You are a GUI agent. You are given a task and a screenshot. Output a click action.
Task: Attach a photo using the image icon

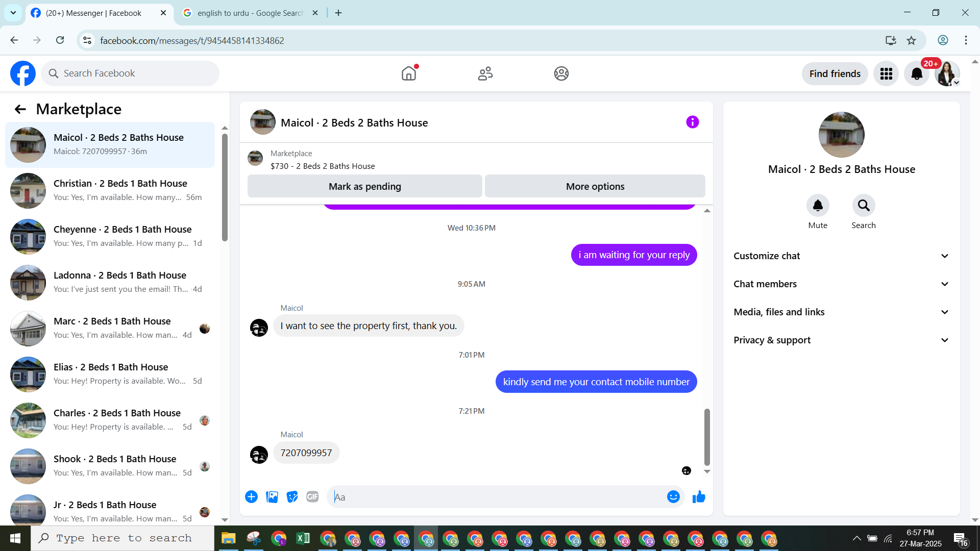272,497
